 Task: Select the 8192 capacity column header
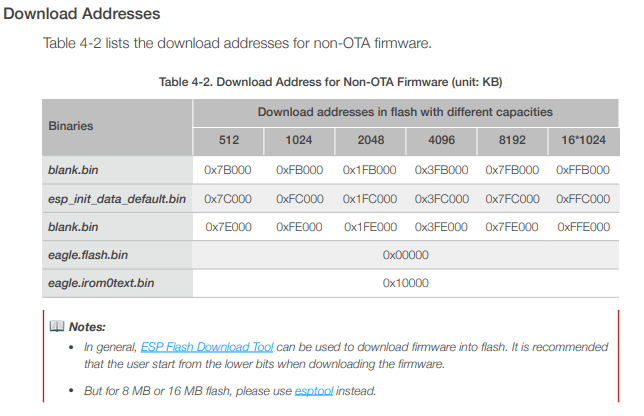pos(512,140)
